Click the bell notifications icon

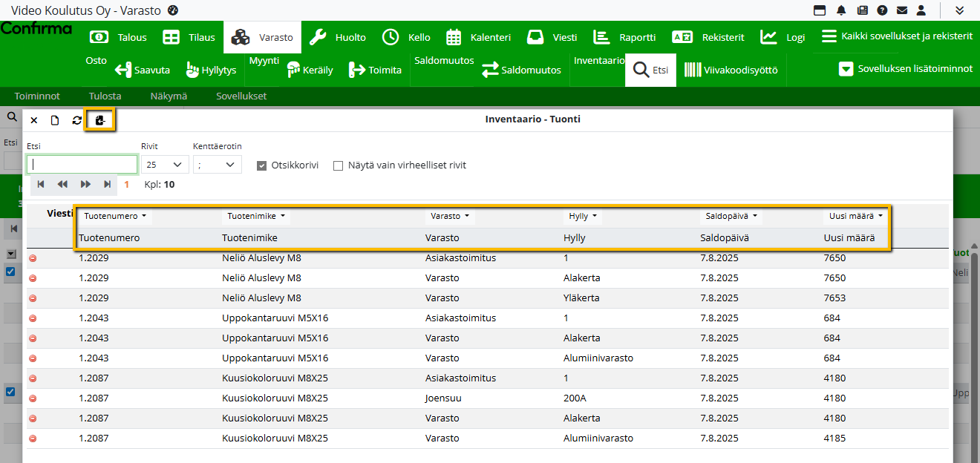coord(841,10)
